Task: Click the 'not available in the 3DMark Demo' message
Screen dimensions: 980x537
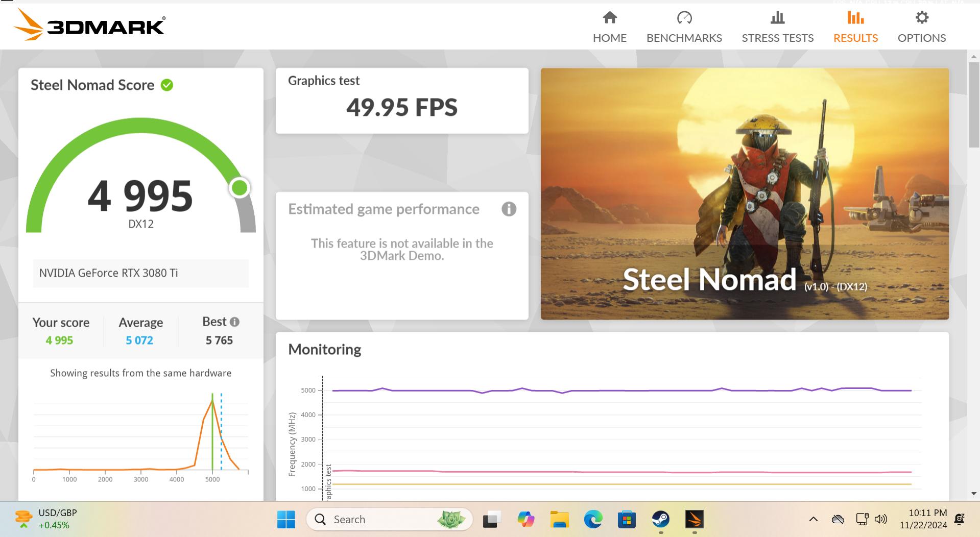Action: point(402,250)
